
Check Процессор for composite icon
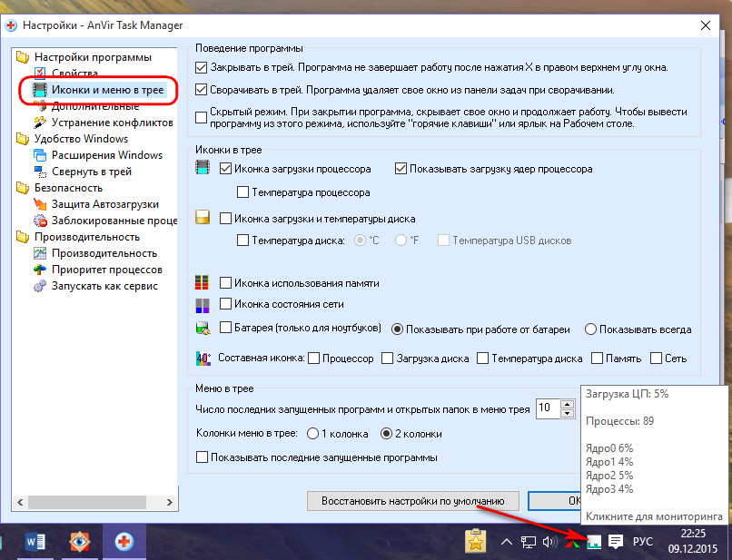pyautogui.click(x=314, y=359)
